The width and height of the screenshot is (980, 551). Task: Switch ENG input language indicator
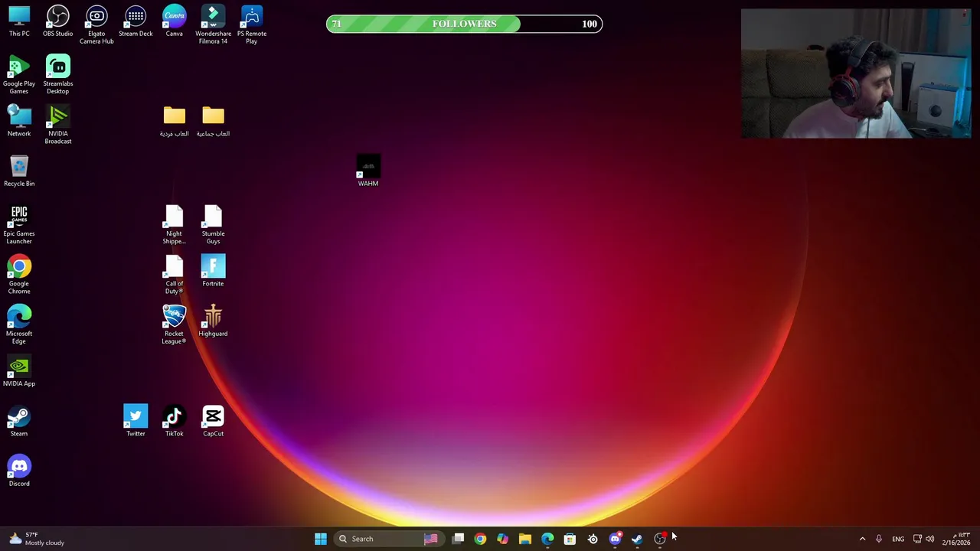click(x=898, y=539)
